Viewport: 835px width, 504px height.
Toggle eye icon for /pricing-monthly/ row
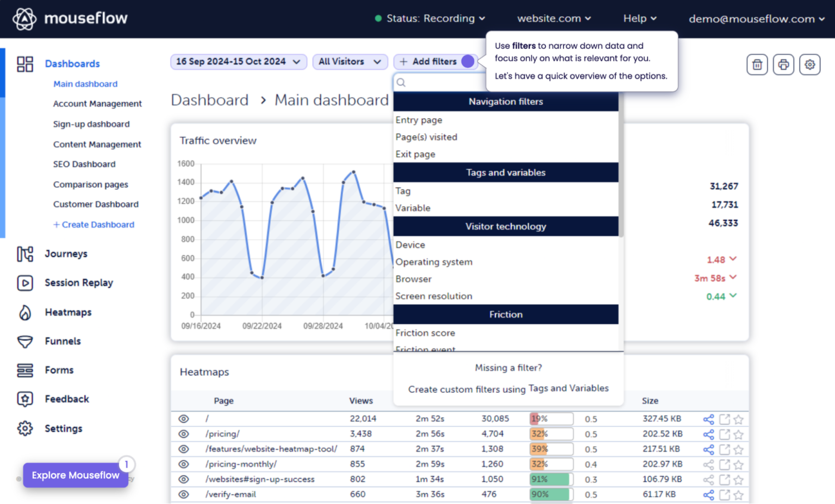click(x=184, y=464)
